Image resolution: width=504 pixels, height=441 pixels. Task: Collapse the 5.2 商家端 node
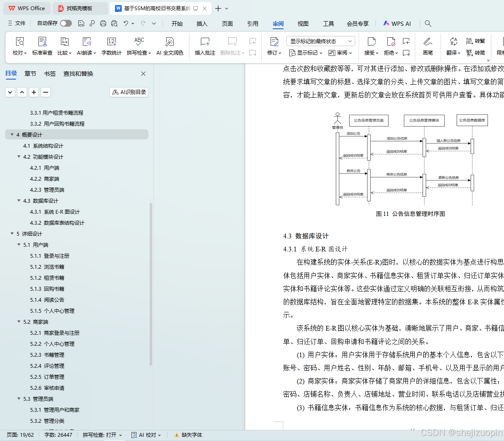tap(19, 321)
